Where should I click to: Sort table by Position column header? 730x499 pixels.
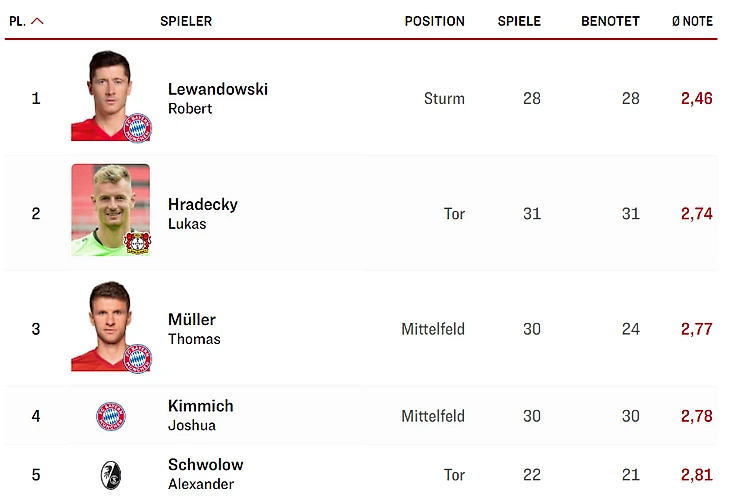point(434,21)
